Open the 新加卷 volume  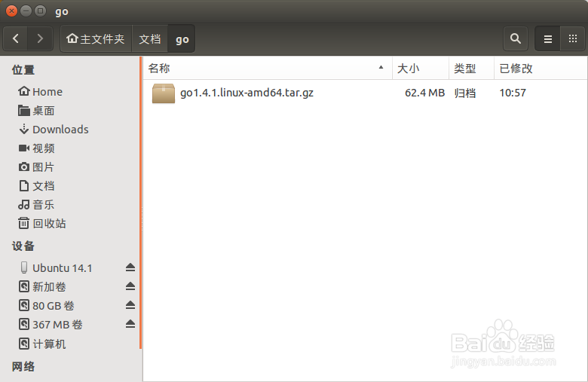(x=49, y=287)
